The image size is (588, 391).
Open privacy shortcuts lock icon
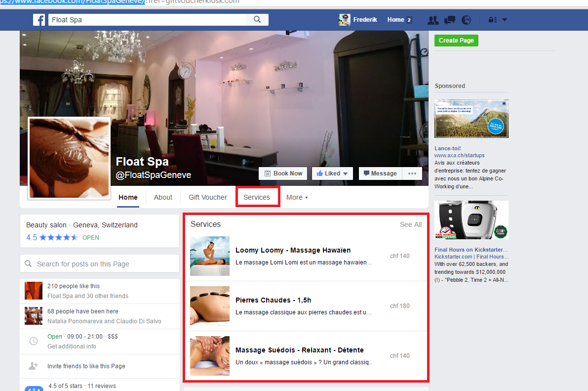(x=493, y=20)
